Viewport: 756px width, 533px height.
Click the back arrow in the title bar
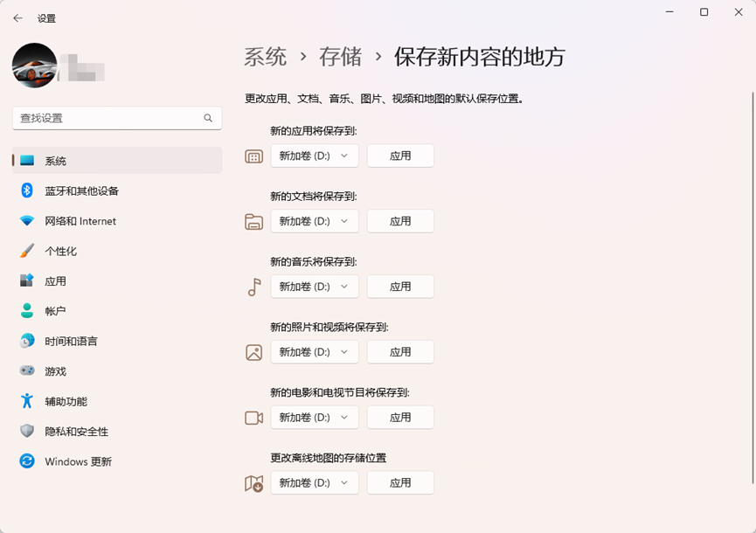[17, 17]
